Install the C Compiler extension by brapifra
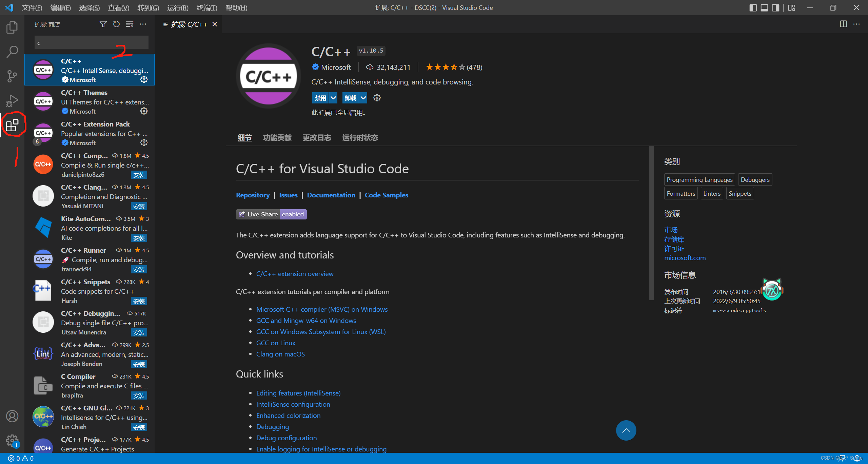Screen dimensions: 868x464 pos(139,395)
